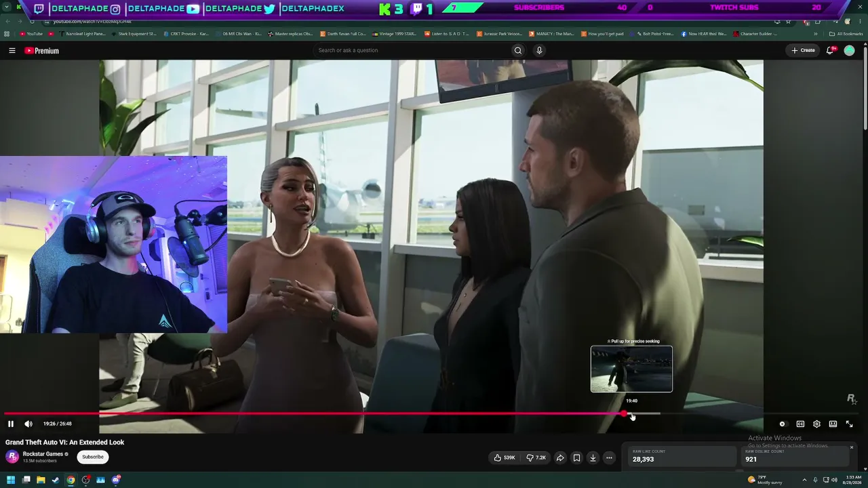Viewport: 868px width, 488px height.
Task: Enter fullscreen mode
Action: (849, 424)
